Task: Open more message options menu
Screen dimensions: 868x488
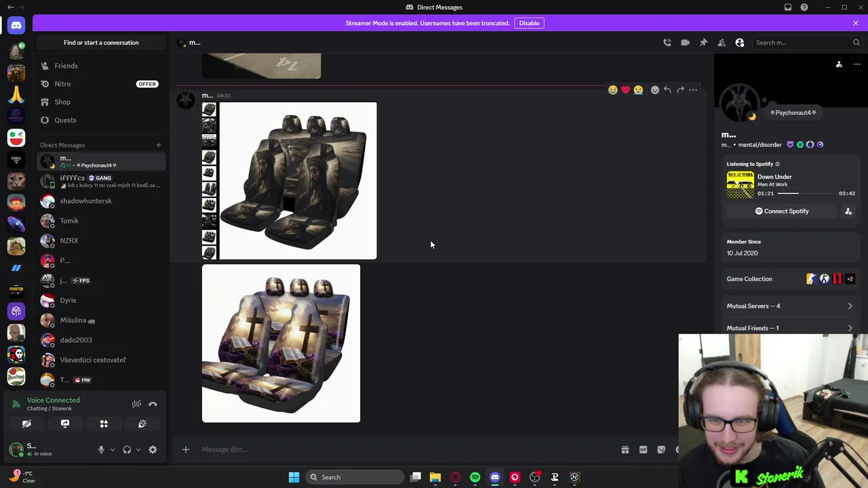Action: coord(693,90)
